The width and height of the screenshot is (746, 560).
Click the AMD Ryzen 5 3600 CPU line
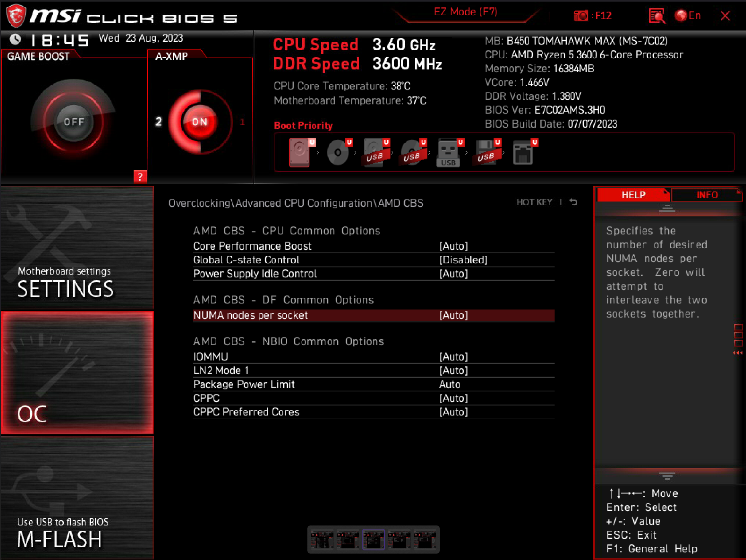[584, 55]
